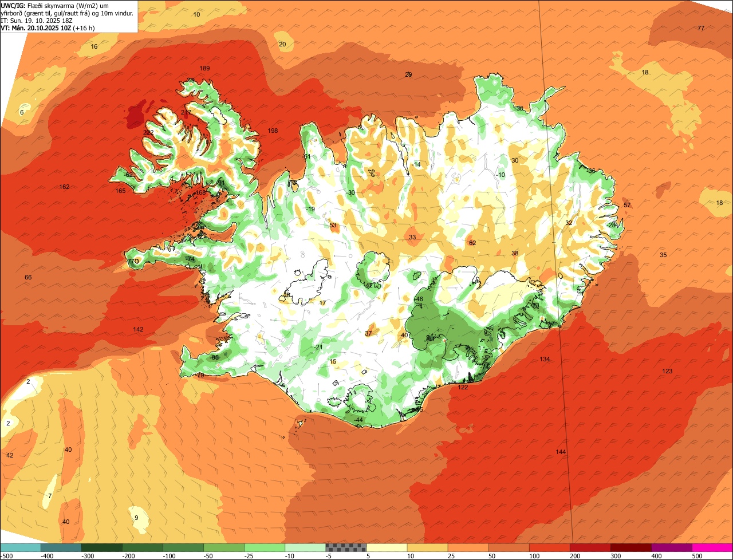Click the map value 20 in yellow patch
This screenshot has width=733, height=560.
tap(282, 44)
